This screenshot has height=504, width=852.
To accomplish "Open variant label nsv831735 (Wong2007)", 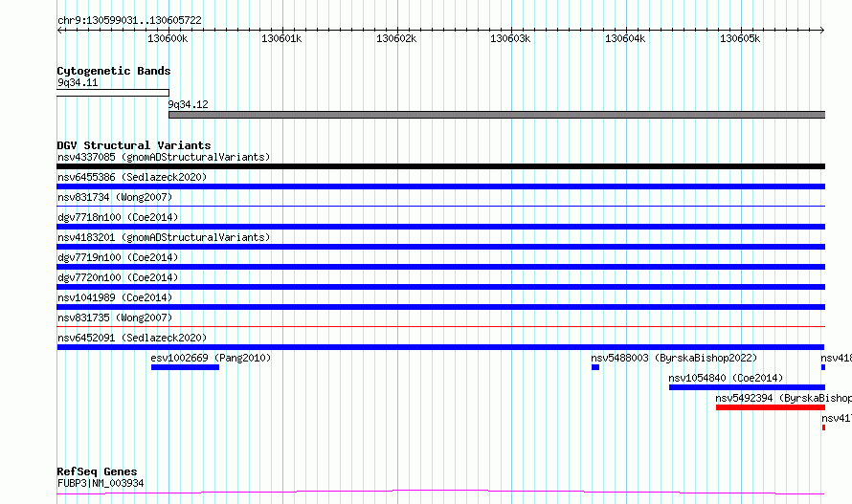I will click(115, 318).
